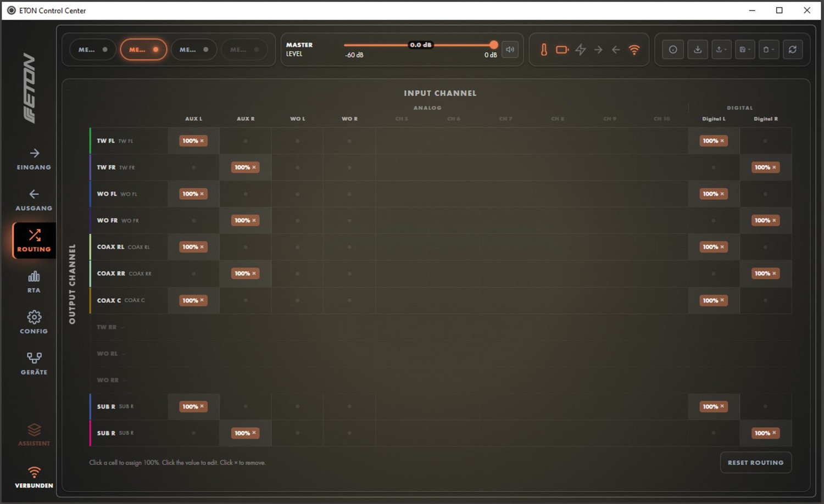The height and width of the screenshot is (504, 824).
Task: Click the TW FL output channel label
Action: (x=105, y=141)
